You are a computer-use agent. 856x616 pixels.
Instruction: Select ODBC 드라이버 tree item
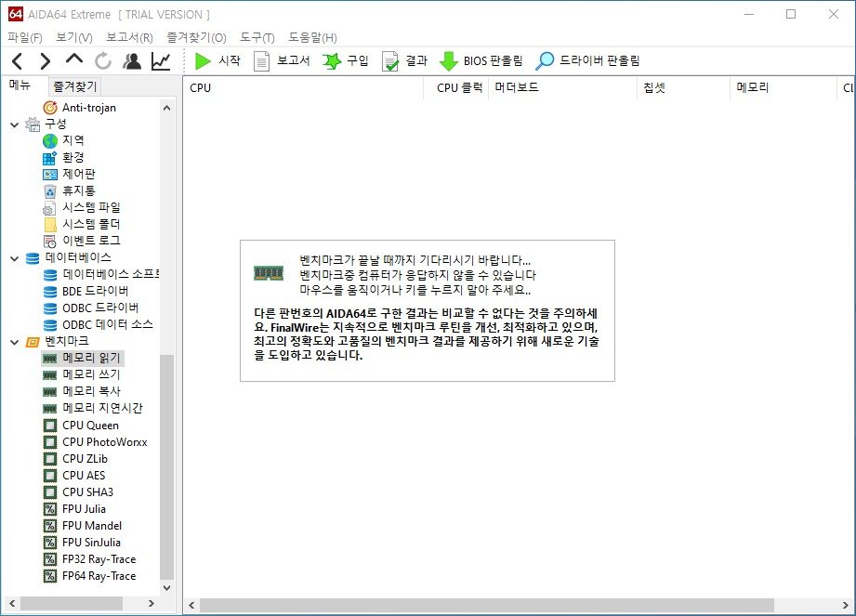pyautogui.click(x=91, y=308)
